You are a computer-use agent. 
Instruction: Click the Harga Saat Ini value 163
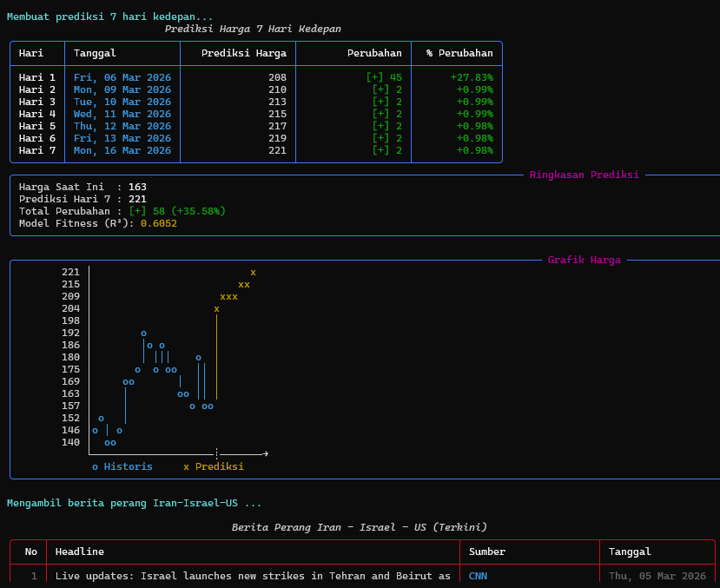click(137, 187)
